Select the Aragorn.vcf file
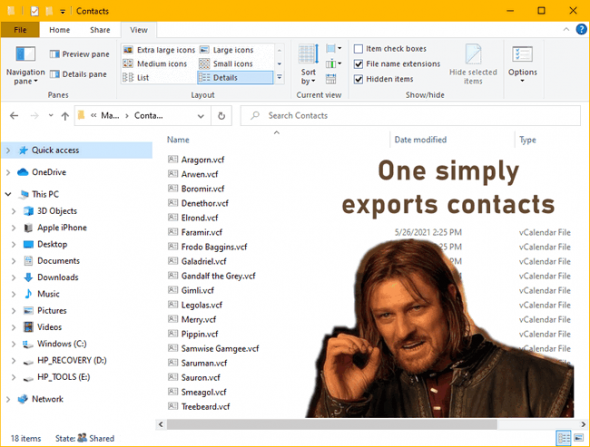This screenshot has height=447, width=590. [202, 160]
